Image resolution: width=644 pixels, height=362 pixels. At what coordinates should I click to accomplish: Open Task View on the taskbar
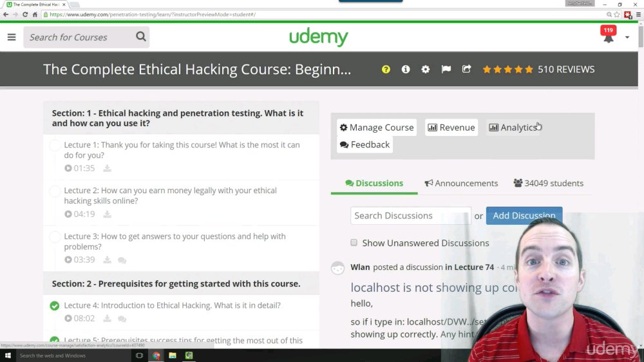click(139, 356)
